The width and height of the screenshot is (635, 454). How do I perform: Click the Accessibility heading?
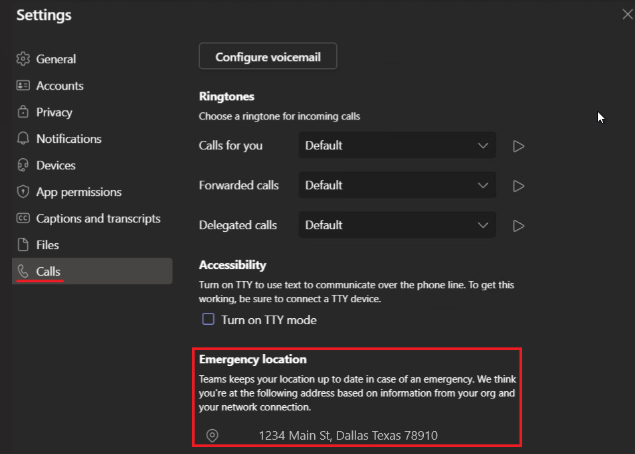232,265
